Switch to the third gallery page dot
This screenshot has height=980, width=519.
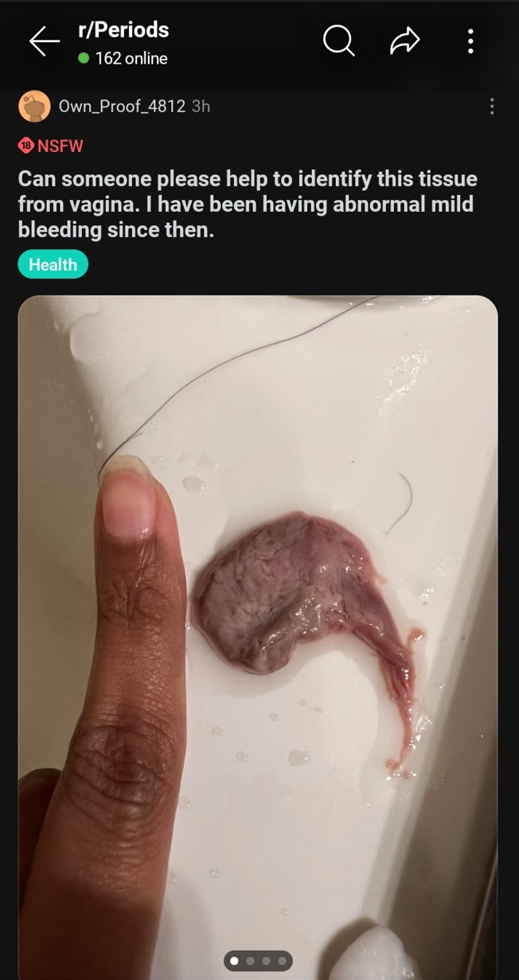[x=266, y=962]
